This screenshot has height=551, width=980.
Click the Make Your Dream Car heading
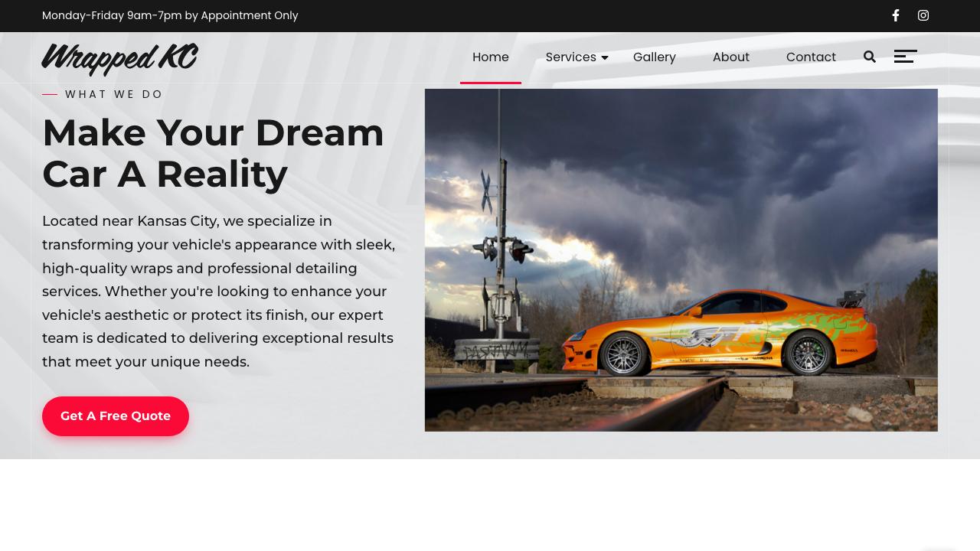(213, 153)
